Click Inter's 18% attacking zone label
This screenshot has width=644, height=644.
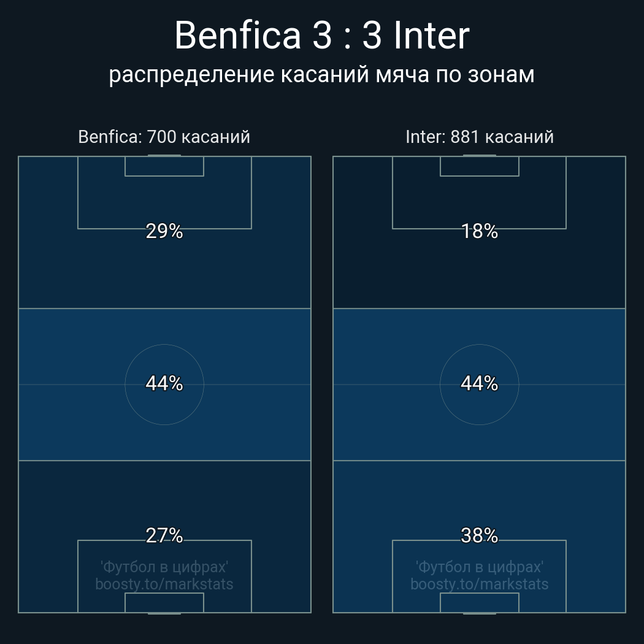click(x=479, y=231)
